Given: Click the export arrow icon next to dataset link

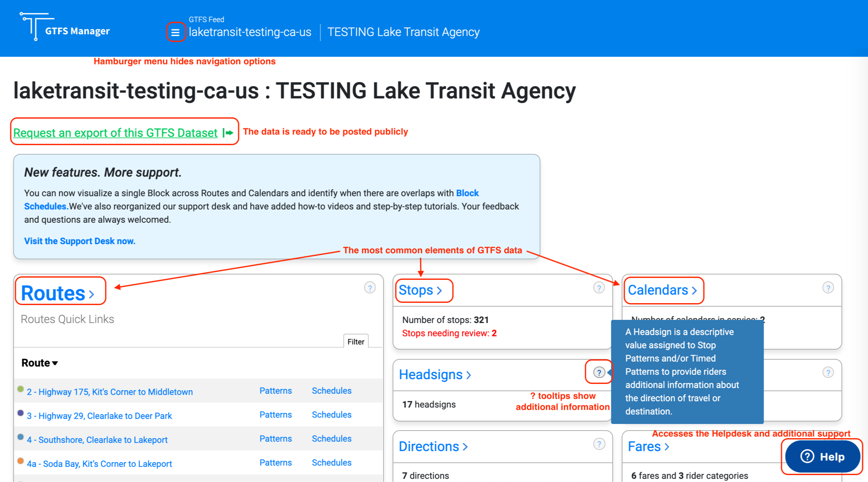Looking at the screenshot, I should [228, 133].
